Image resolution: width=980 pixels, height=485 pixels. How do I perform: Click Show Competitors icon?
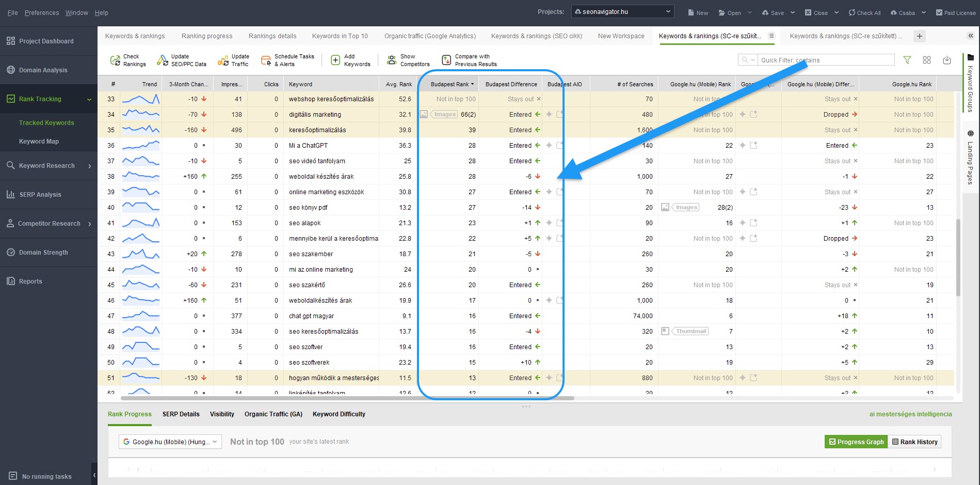(x=392, y=60)
